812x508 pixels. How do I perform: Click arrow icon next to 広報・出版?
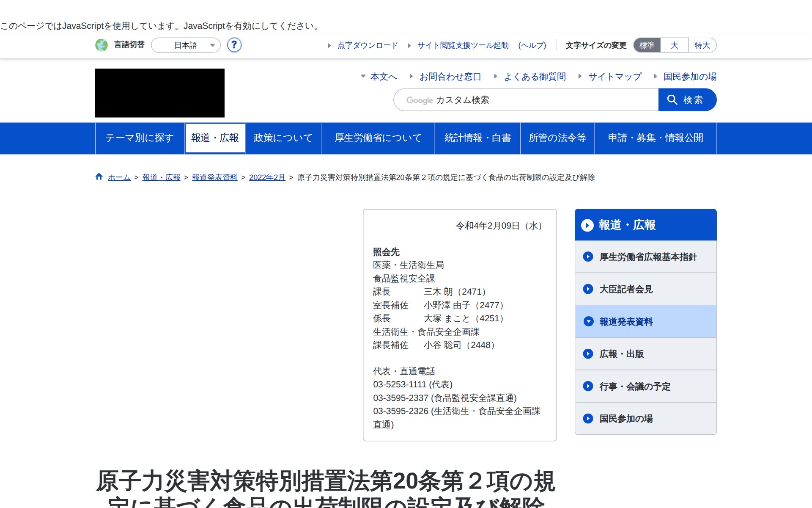coord(588,354)
